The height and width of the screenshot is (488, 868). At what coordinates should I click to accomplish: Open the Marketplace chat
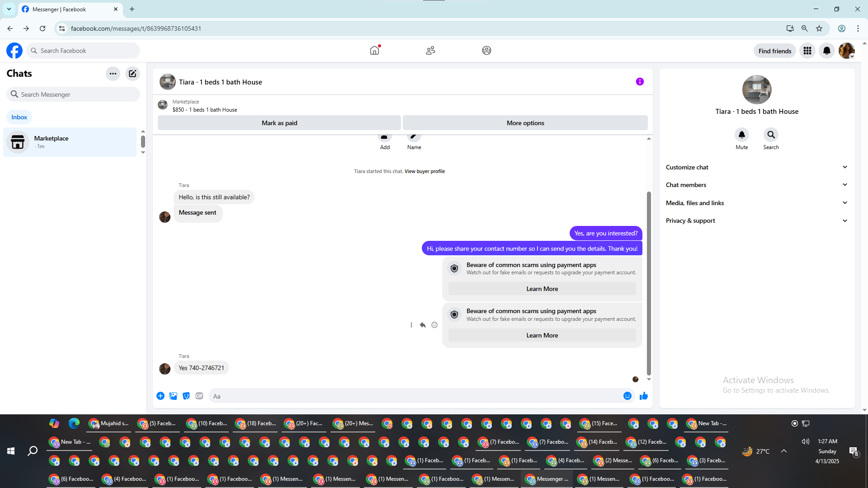coord(70,142)
